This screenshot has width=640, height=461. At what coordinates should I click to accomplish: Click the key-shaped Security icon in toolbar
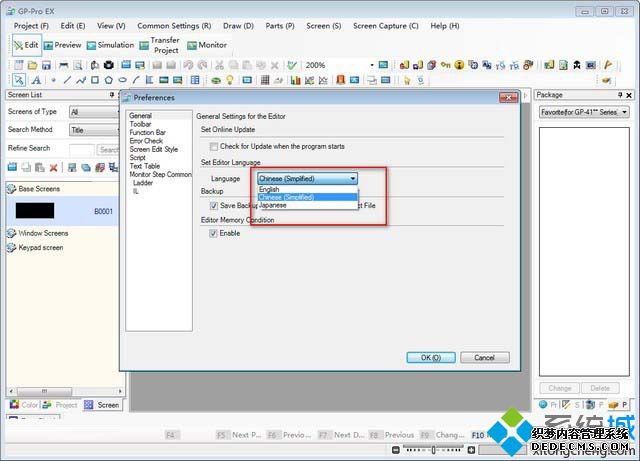(445, 65)
